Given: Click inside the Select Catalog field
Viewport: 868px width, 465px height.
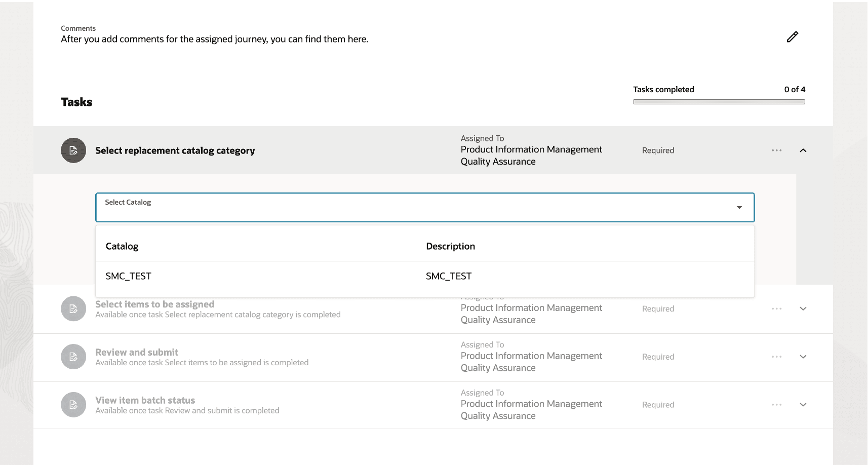Looking at the screenshot, I should click(425, 207).
